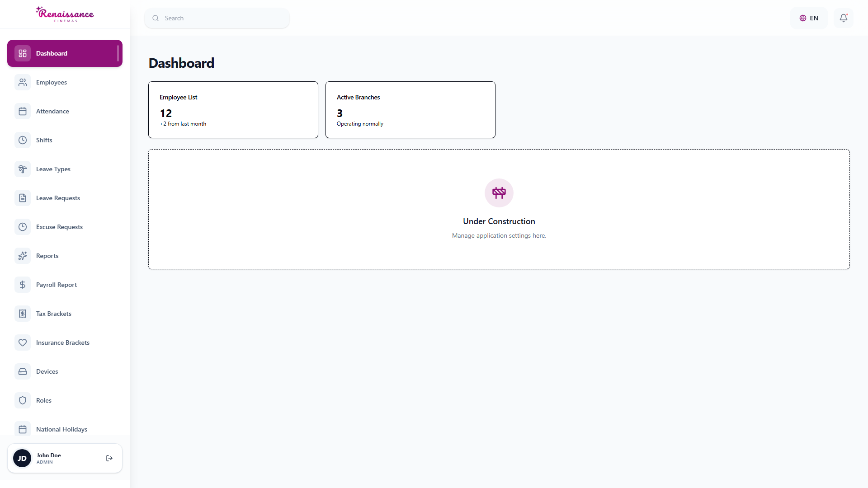Click the Shifts clock icon
Image resolution: width=868 pixels, height=488 pixels.
[x=23, y=140]
